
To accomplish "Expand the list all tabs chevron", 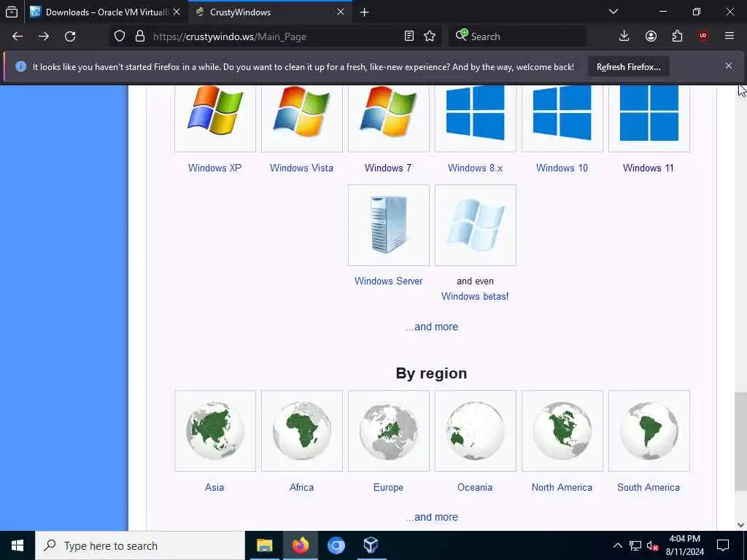I will [614, 12].
